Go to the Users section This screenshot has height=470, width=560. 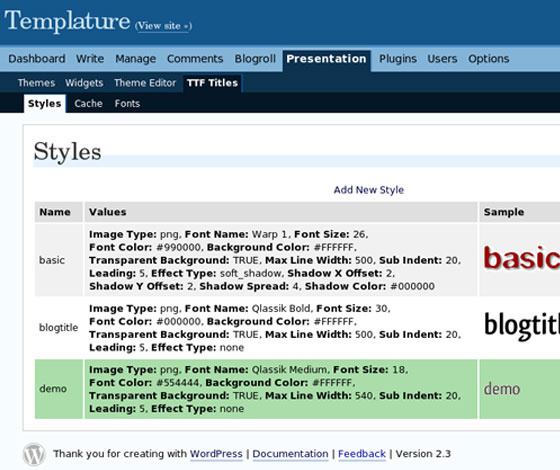pyautogui.click(x=442, y=59)
